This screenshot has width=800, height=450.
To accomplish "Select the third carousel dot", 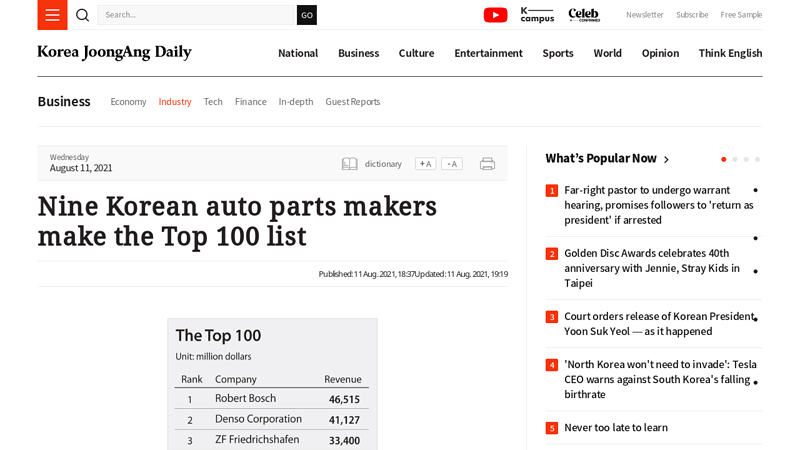I will pos(746,160).
